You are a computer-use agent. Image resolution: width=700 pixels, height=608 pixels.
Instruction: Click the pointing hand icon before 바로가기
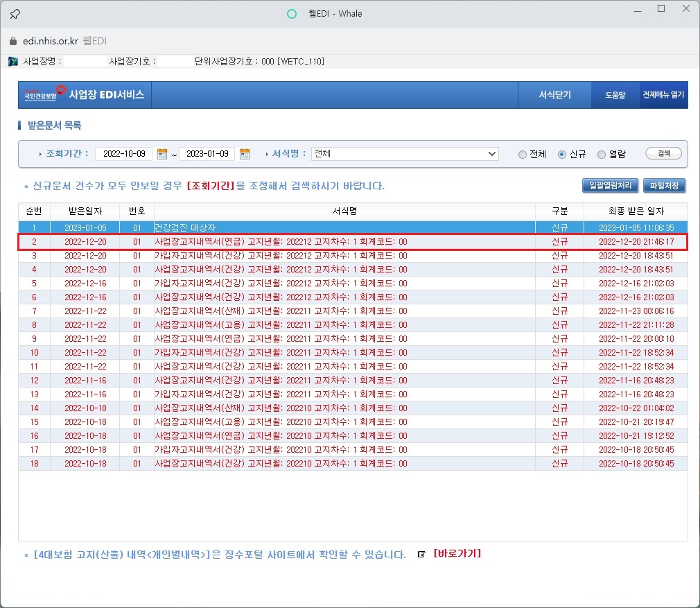point(421,555)
